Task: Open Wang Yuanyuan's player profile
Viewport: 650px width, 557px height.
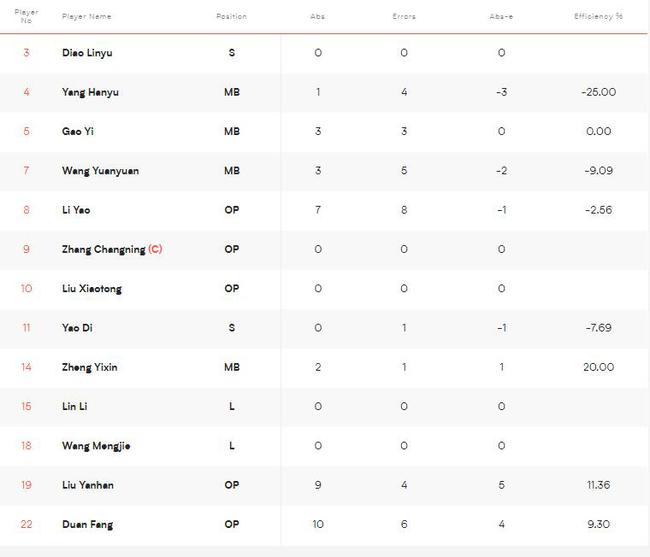Action: pyautogui.click(x=100, y=171)
